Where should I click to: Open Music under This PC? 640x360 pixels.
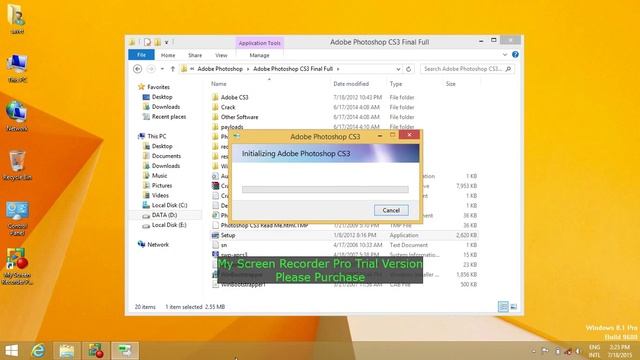159,176
